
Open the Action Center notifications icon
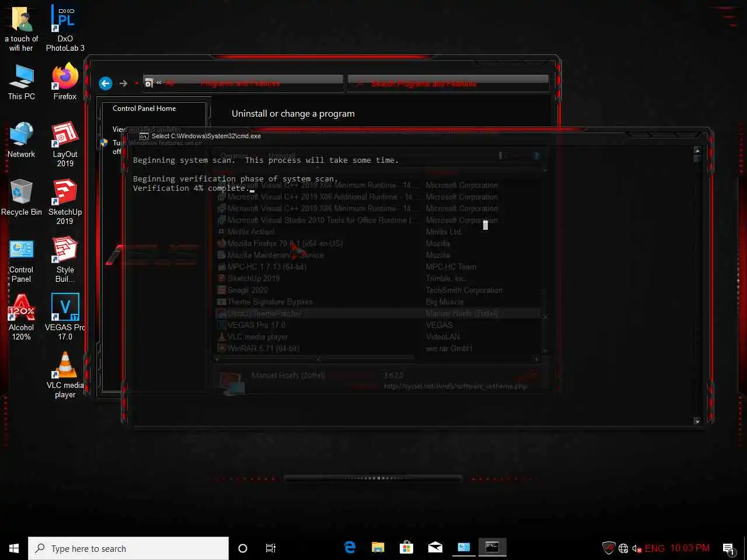729,548
